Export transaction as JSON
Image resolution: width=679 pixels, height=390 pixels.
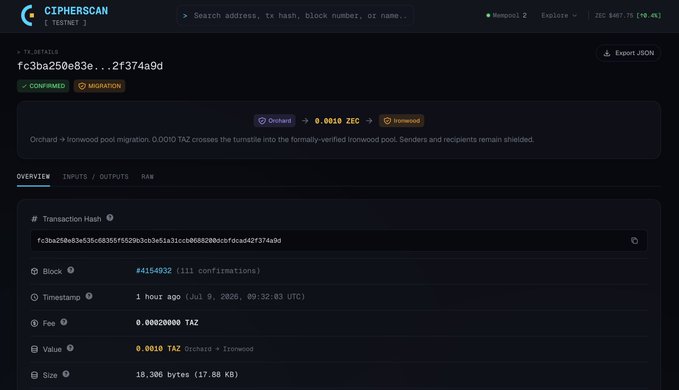tap(628, 53)
